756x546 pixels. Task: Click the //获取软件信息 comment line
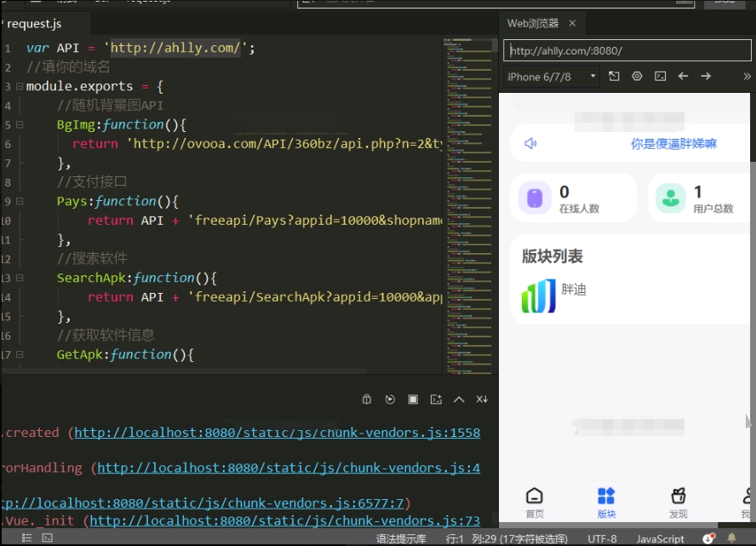tap(106, 336)
